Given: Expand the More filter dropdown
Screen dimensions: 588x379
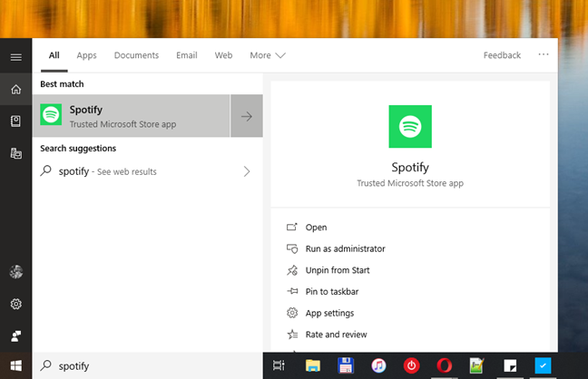Looking at the screenshot, I should (268, 55).
